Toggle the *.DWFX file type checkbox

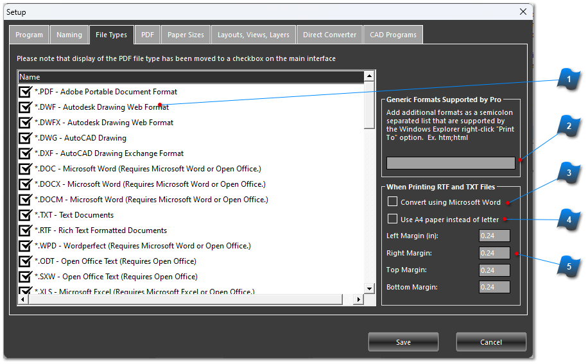coord(25,123)
